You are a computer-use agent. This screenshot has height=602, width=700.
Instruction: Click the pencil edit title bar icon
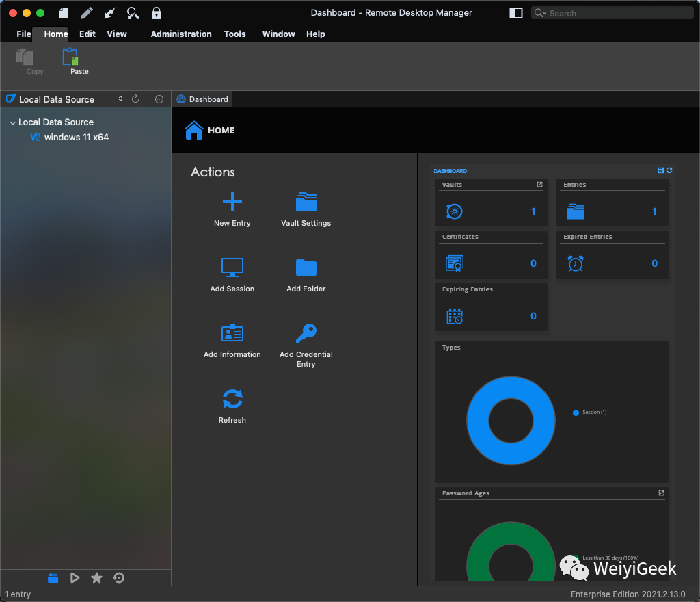point(87,13)
